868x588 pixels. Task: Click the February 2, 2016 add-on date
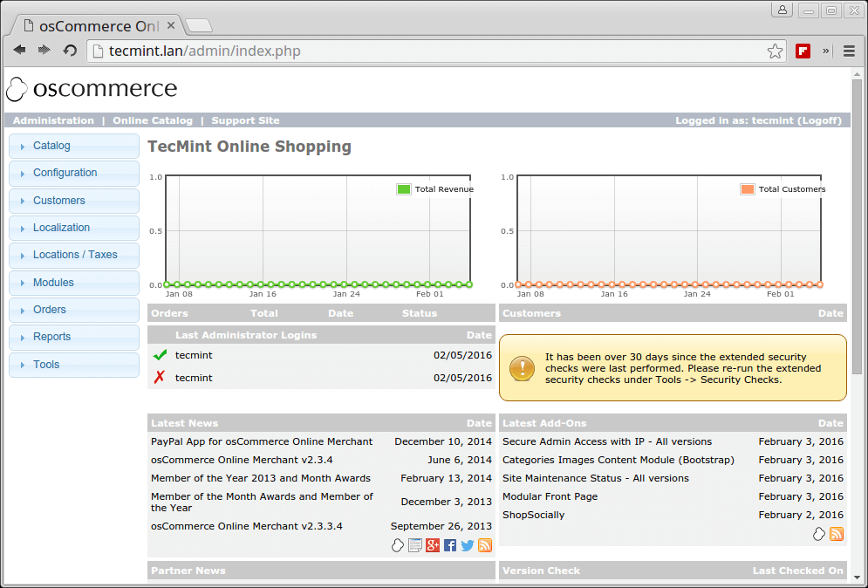tap(801, 515)
